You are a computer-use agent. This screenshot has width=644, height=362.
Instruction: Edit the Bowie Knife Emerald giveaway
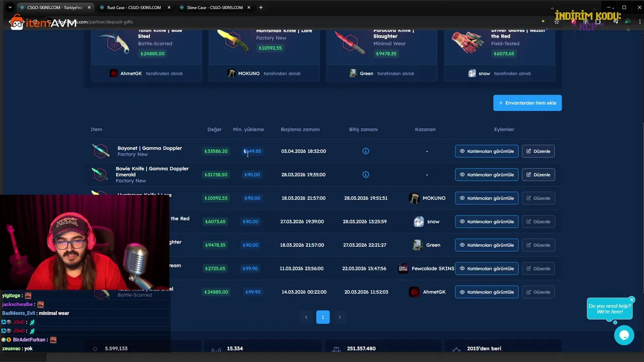click(538, 174)
